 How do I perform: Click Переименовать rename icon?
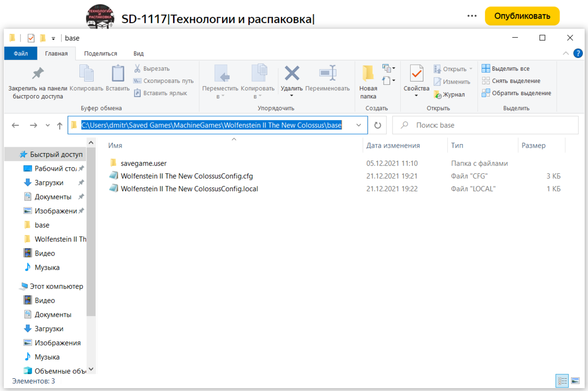[x=328, y=74]
